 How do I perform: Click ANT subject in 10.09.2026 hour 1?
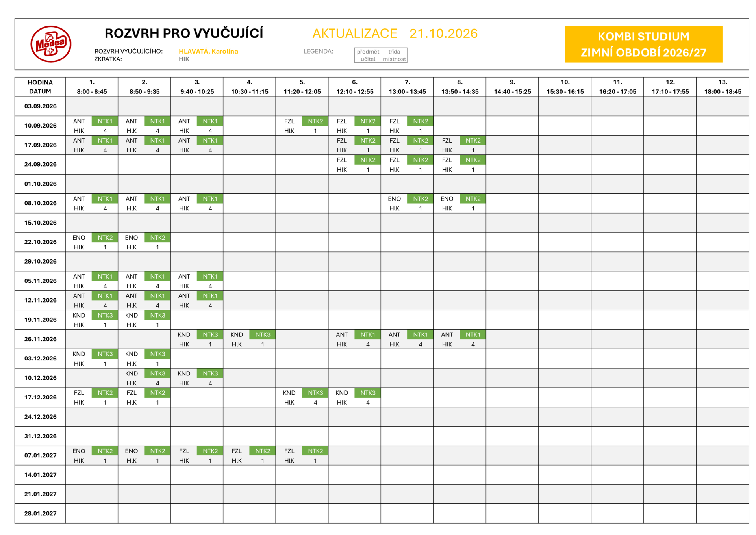[x=79, y=121]
